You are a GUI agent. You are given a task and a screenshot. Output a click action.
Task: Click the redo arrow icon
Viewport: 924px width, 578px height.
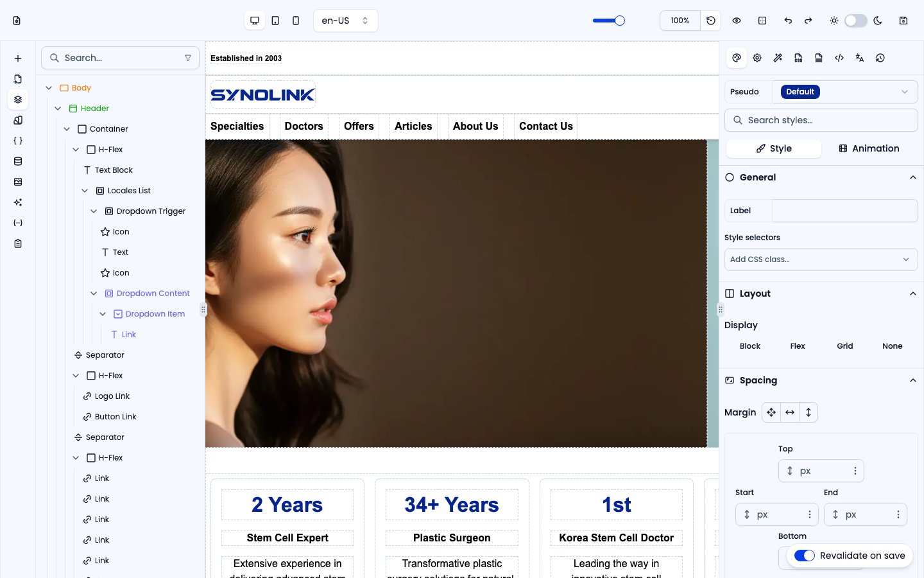click(809, 21)
